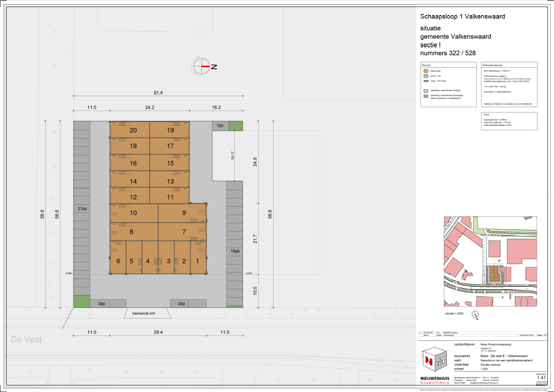This screenshot has width=554, height=392.
Task: Click the '21.7' vertical dimension
Action: coord(255,239)
